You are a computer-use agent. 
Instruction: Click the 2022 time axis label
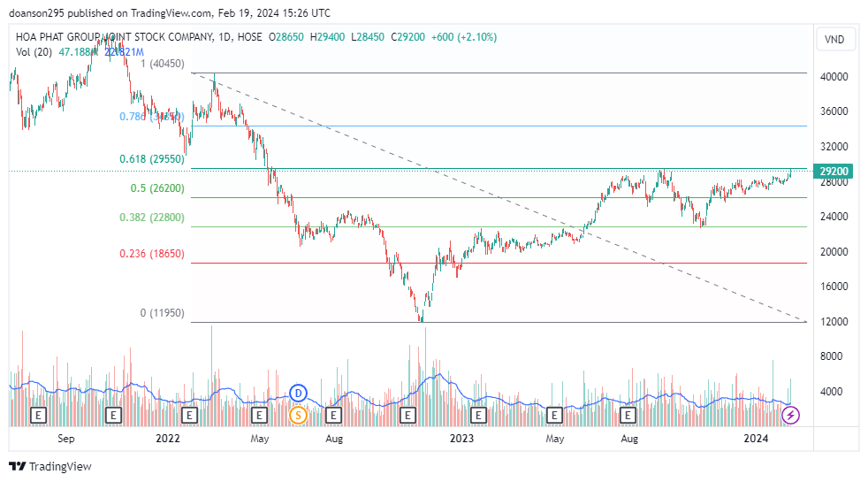point(168,439)
